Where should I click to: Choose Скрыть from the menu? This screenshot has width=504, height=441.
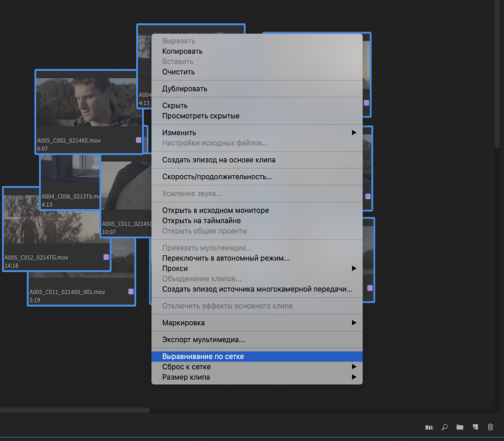coord(257,106)
